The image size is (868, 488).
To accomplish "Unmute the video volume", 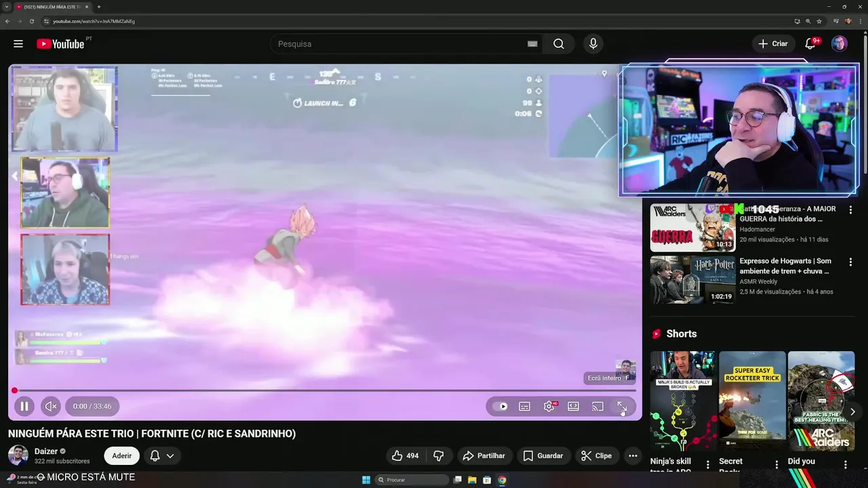I will (x=50, y=406).
